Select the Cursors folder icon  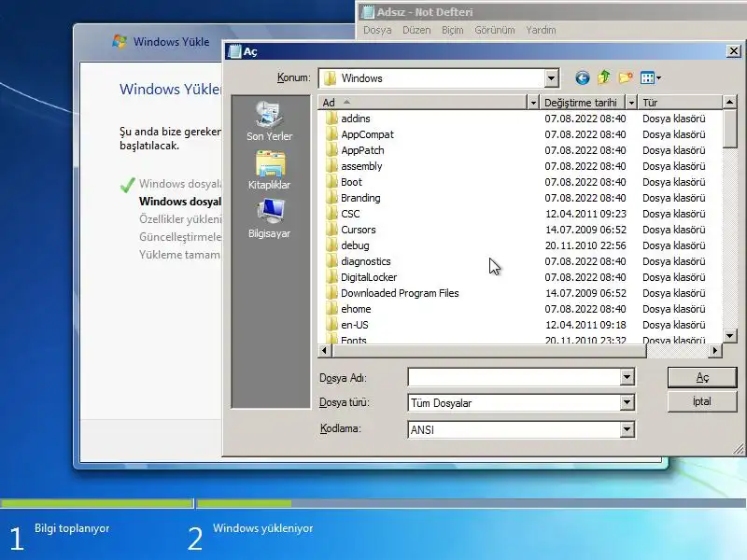click(331, 230)
